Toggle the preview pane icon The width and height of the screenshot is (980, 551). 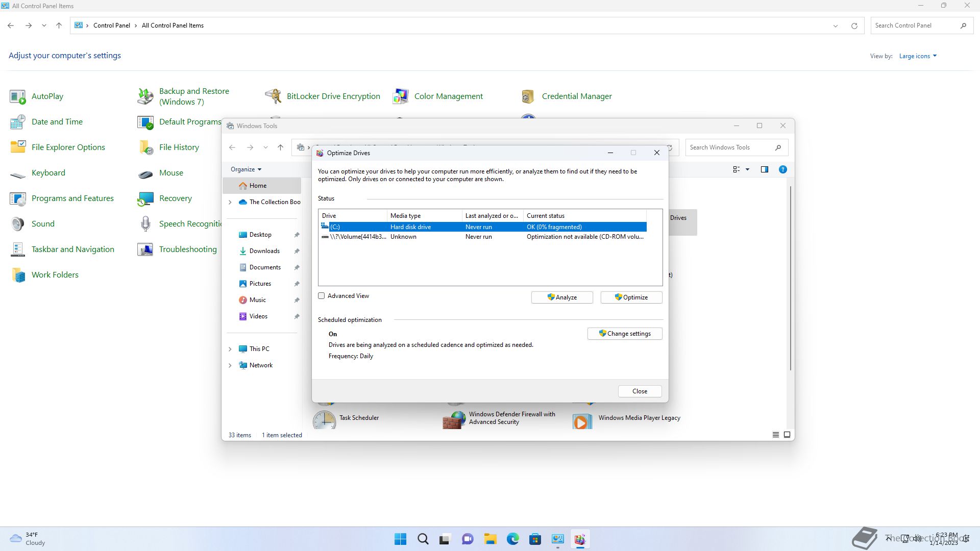click(x=764, y=169)
